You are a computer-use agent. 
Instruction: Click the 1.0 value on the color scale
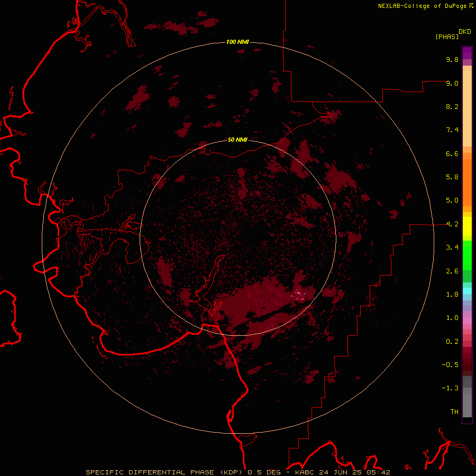452,318
